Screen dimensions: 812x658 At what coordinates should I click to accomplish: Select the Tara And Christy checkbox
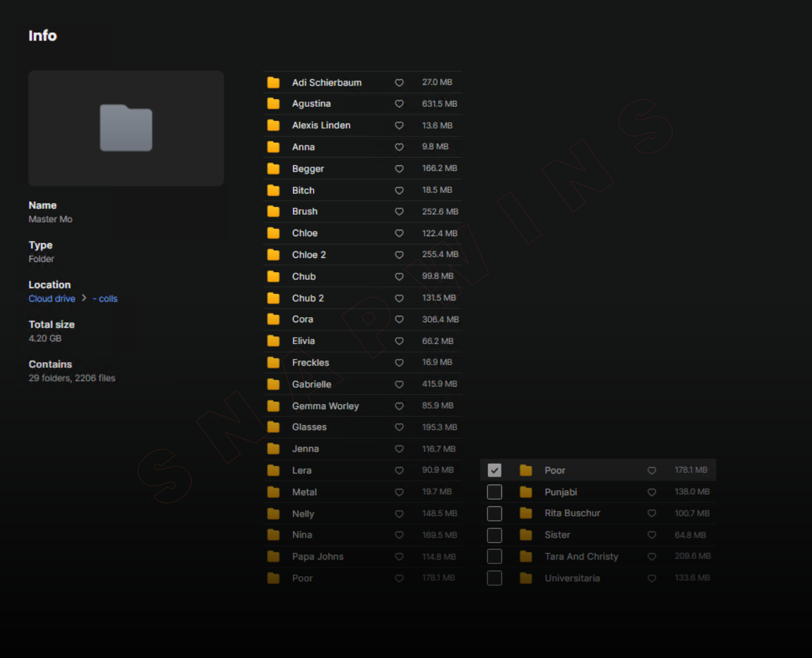(494, 556)
